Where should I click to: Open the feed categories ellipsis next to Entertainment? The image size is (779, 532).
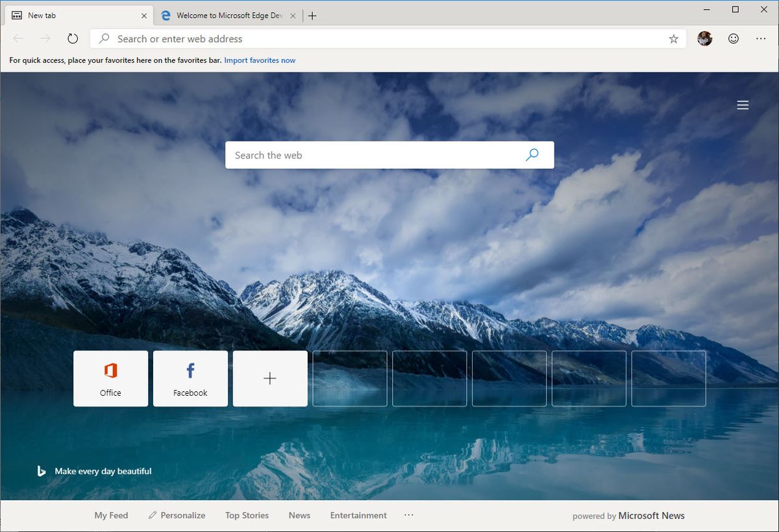click(408, 514)
